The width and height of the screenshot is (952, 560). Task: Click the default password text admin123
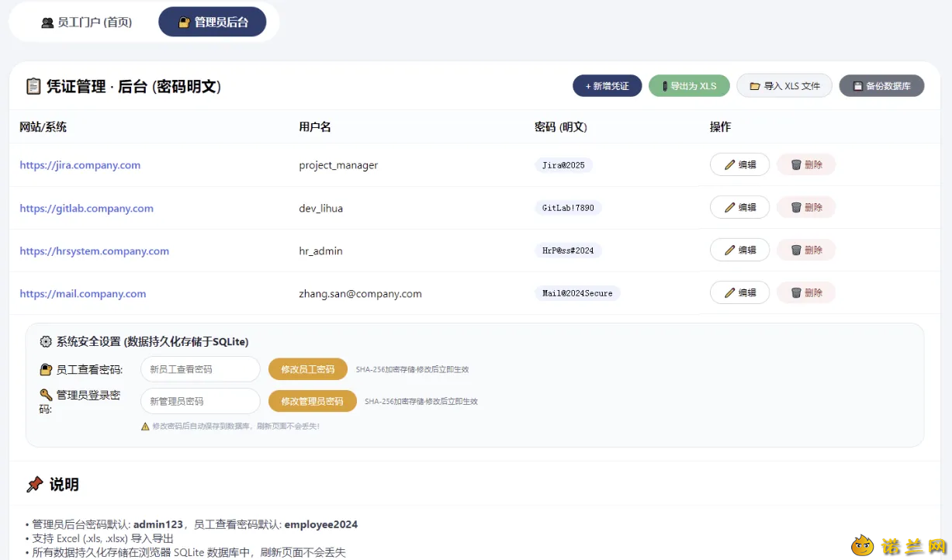[158, 524]
